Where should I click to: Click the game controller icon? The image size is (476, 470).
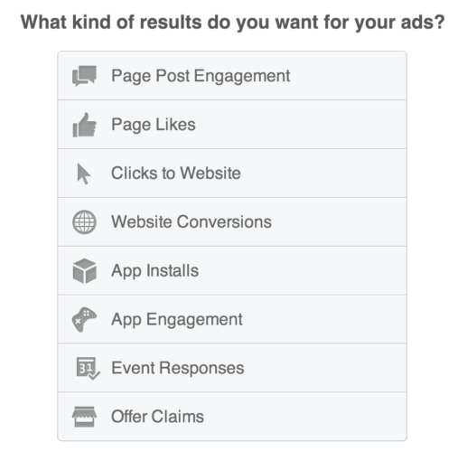pos(84,319)
